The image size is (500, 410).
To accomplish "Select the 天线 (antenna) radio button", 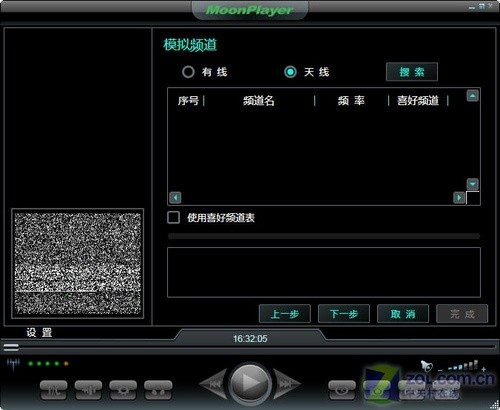I will 290,72.
